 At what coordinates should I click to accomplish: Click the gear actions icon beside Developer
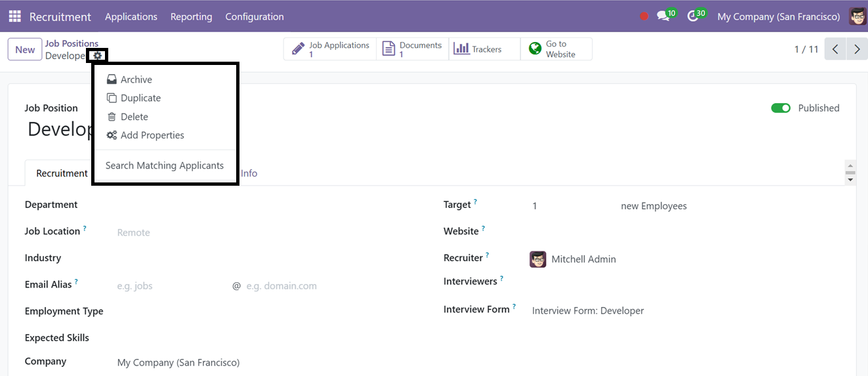tap(98, 56)
